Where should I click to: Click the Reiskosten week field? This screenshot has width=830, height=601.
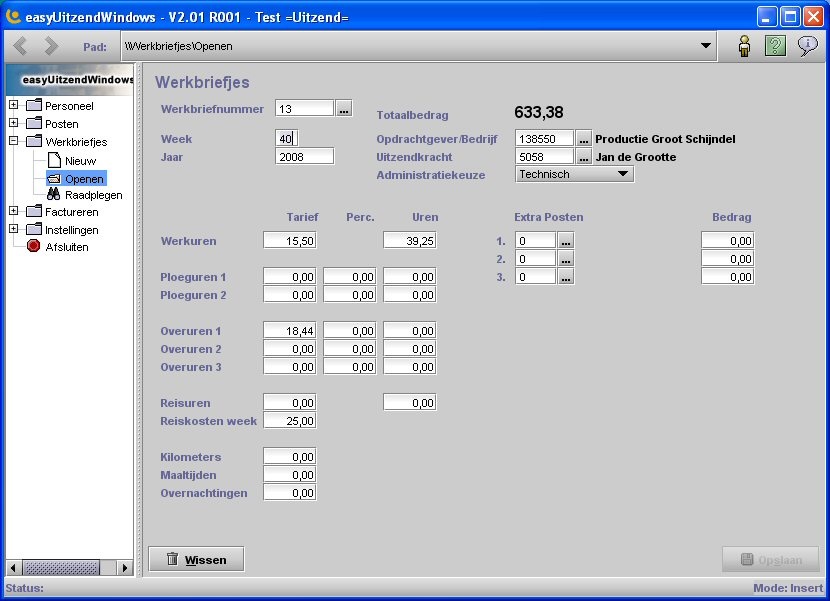click(x=290, y=420)
